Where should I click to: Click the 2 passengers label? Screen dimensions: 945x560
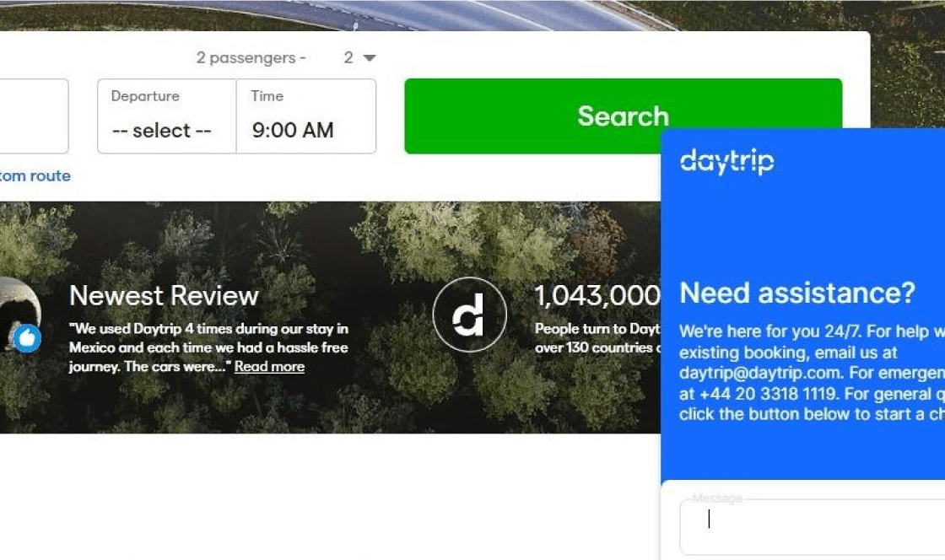coord(251,58)
